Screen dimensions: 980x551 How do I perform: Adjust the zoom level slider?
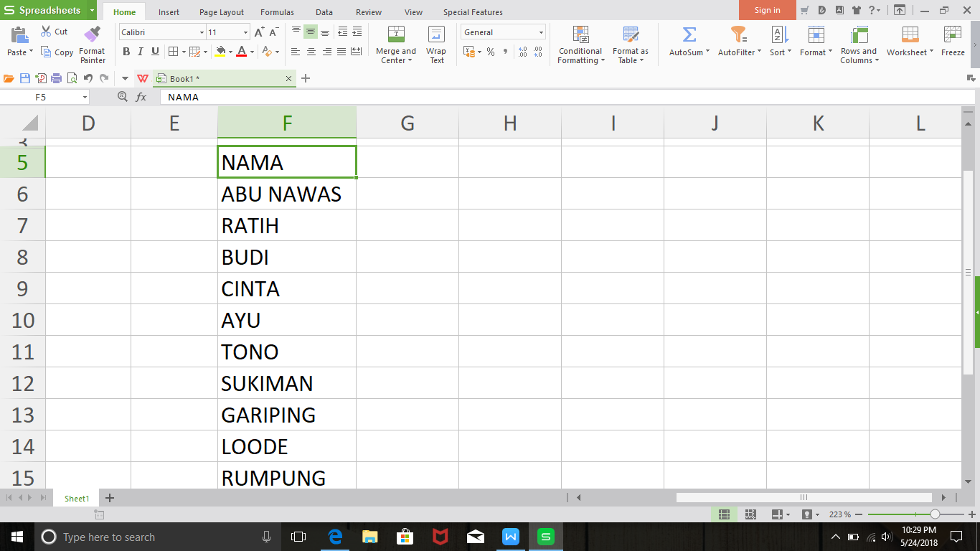934,514
